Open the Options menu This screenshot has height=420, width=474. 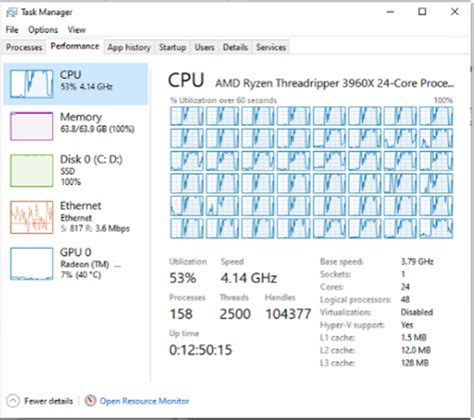43,30
